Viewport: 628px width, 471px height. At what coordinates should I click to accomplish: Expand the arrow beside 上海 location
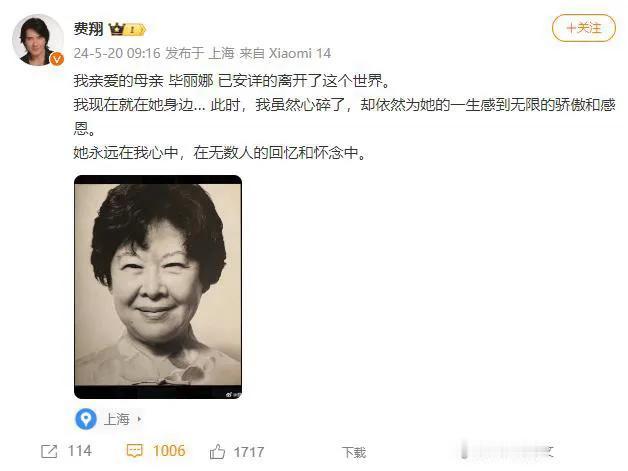point(139,419)
